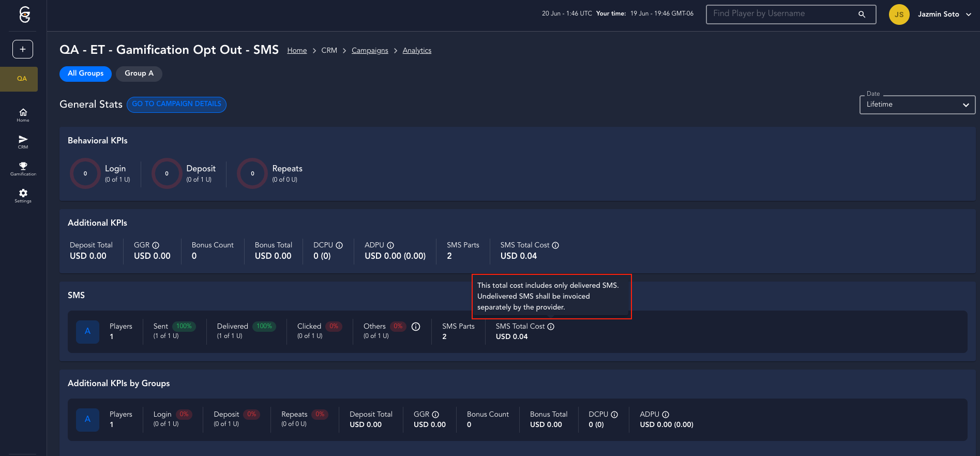This screenshot has height=456, width=980.
Task: Click info icon next to ADPU in Additional KPIs
Action: point(390,245)
